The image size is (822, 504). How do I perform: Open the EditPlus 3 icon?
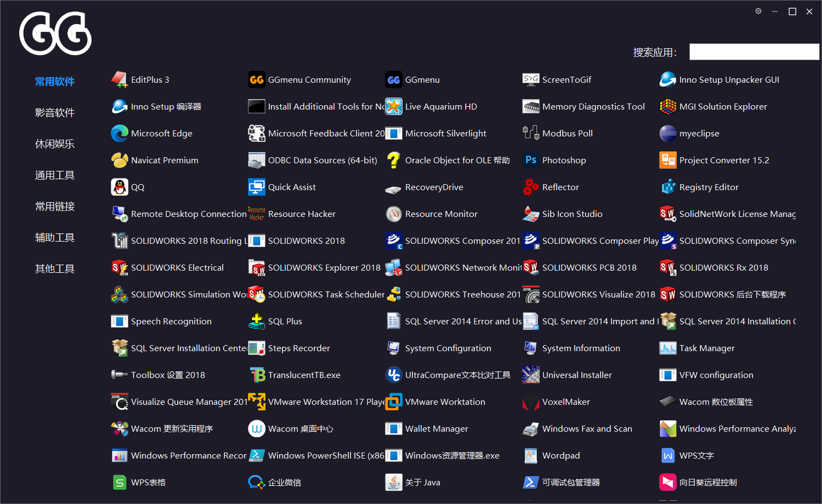point(120,79)
